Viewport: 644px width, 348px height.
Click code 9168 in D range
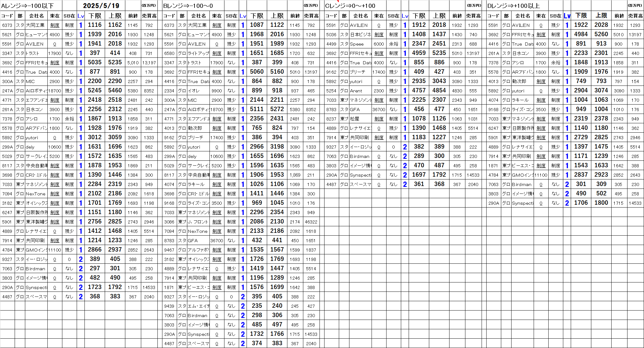click(x=493, y=110)
